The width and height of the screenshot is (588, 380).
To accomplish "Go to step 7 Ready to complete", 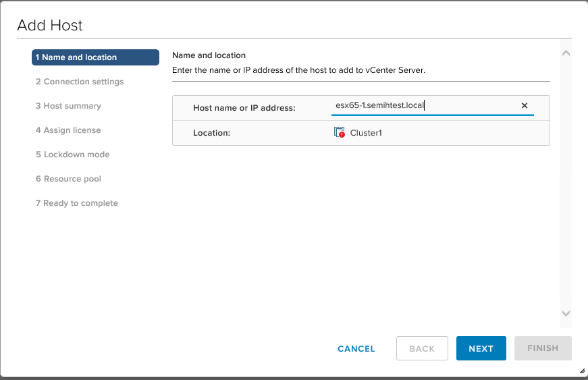I will coord(77,203).
